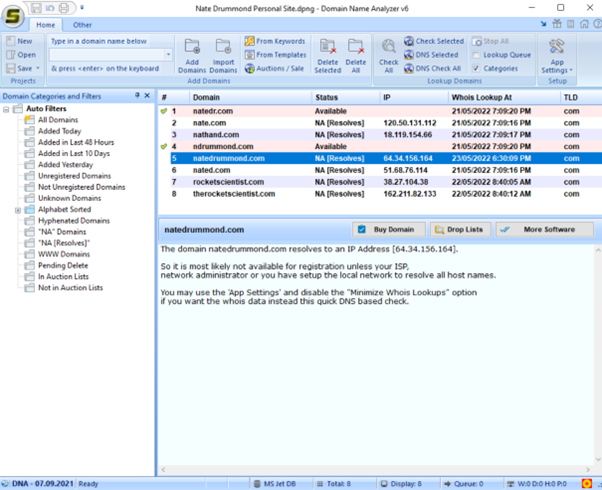Click the Import Domains icon
The width and height of the screenshot is (602, 490).
pyautogui.click(x=223, y=56)
